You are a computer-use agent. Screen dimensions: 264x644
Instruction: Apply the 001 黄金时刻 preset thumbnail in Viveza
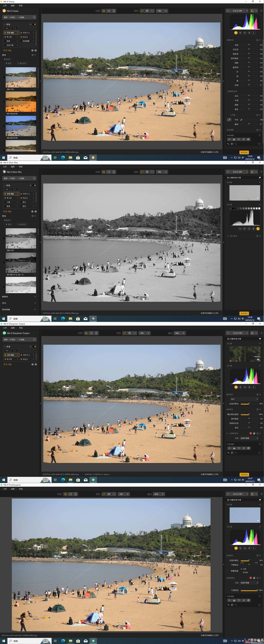21,102
